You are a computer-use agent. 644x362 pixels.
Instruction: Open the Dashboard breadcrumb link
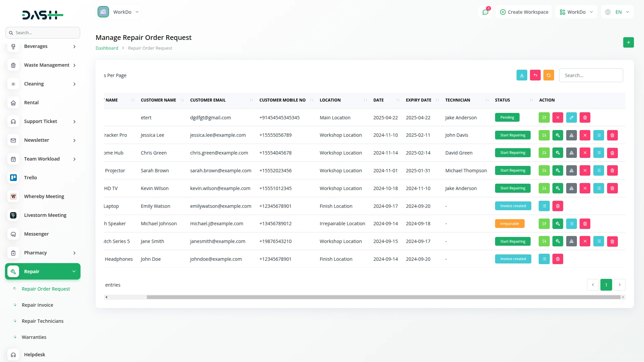pyautogui.click(x=106, y=48)
